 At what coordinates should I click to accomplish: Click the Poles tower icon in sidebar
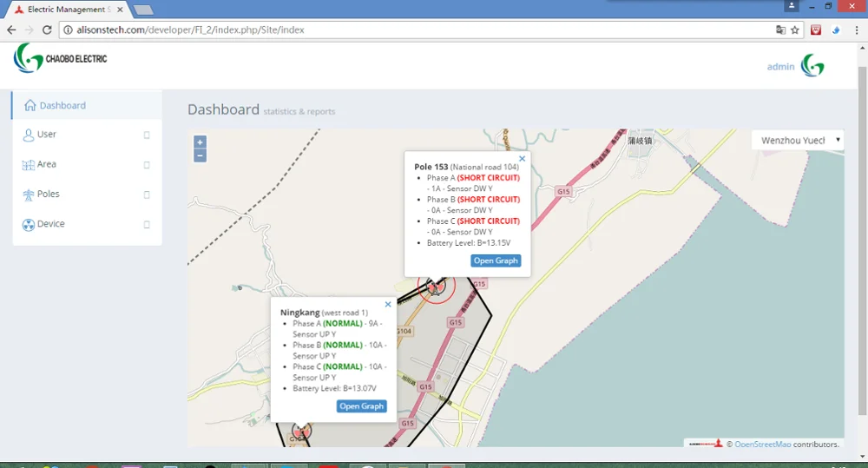29,194
